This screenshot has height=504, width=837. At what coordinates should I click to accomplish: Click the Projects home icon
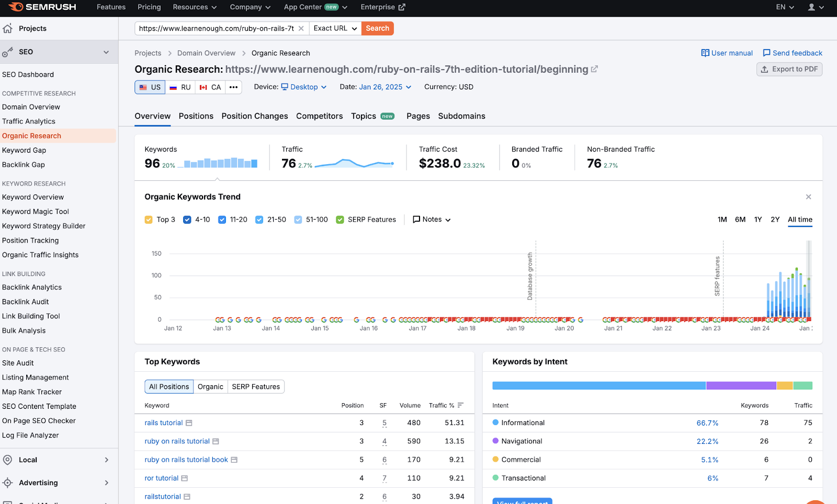[7, 28]
